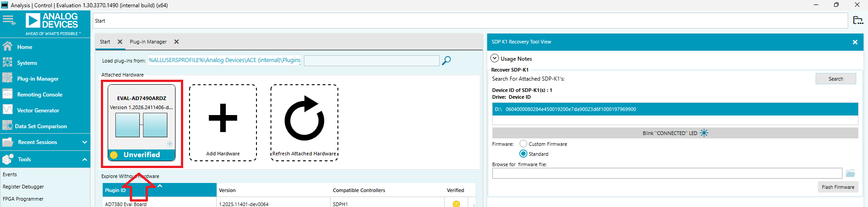Click the Tools icon in the sidebar
Image resolution: width=868 pixels, height=207 pixels.
click(x=8, y=159)
